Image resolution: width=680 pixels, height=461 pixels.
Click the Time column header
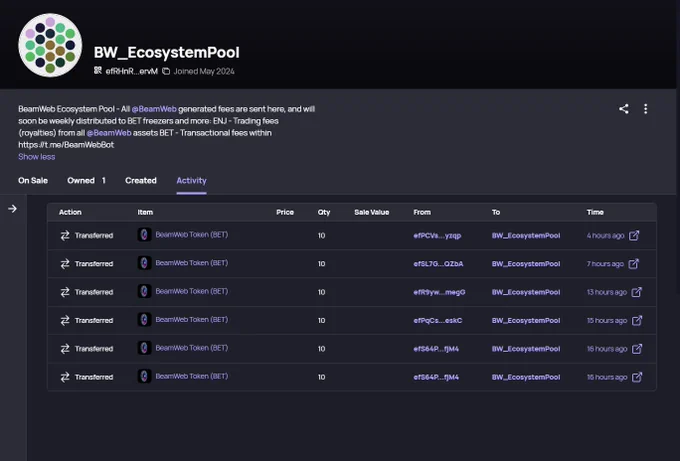[x=595, y=212]
